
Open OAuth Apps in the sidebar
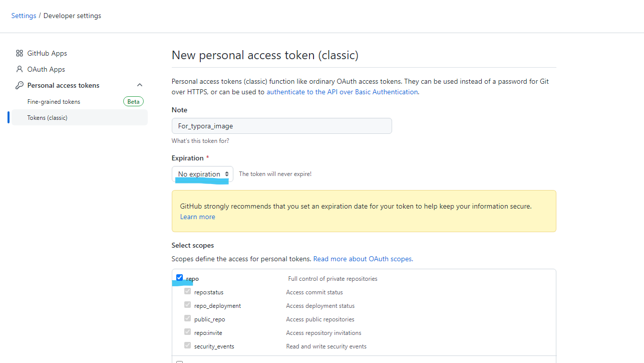tap(46, 69)
